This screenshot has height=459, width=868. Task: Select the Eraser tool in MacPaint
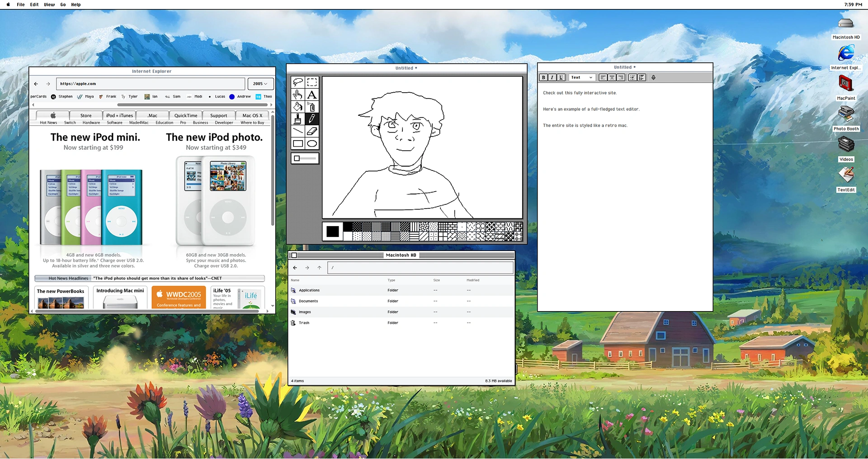click(312, 131)
